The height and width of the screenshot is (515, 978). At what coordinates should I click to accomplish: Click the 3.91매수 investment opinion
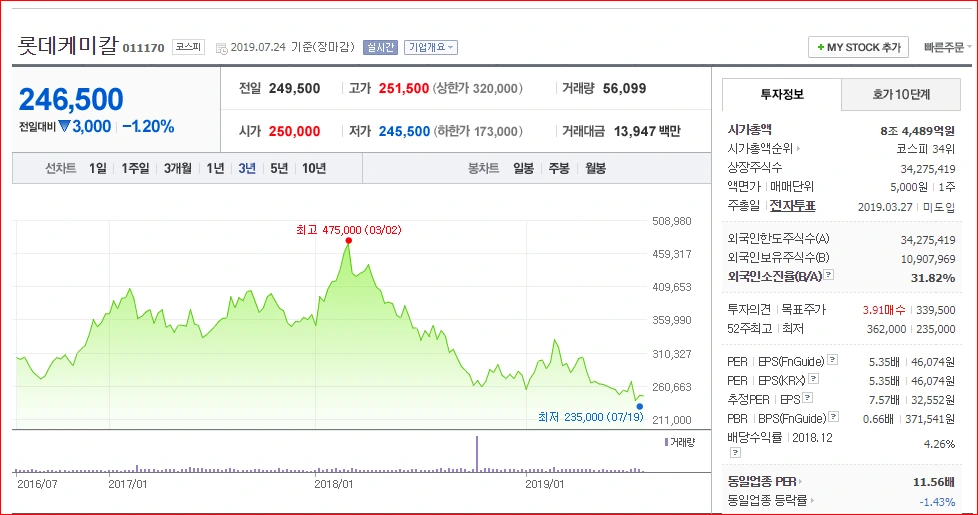pyautogui.click(x=884, y=310)
